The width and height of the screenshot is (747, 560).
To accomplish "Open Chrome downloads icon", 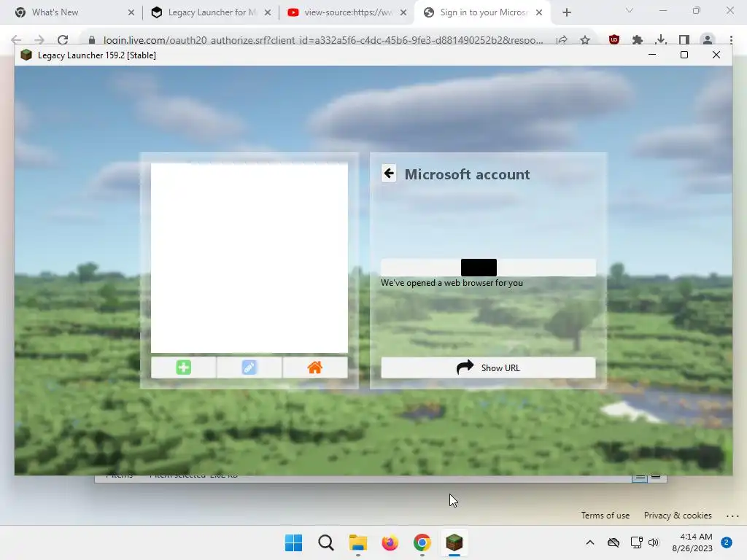I will 661,39.
